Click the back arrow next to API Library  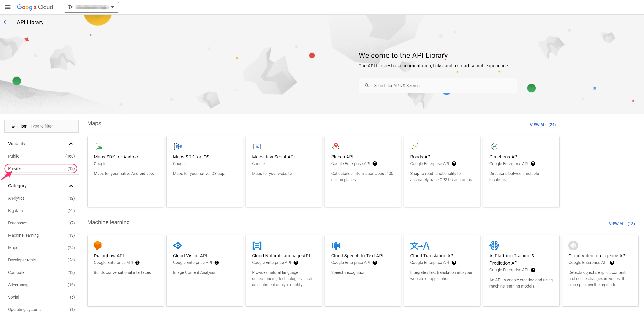coord(6,22)
